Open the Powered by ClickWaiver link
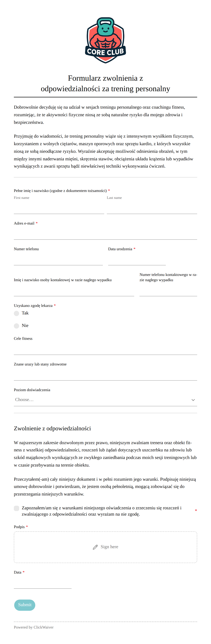 click(x=34, y=627)
